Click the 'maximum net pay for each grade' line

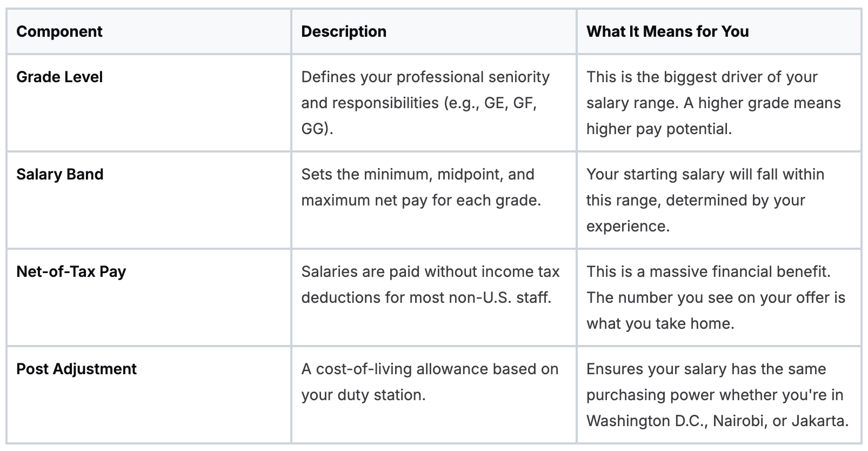click(x=420, y=200)
